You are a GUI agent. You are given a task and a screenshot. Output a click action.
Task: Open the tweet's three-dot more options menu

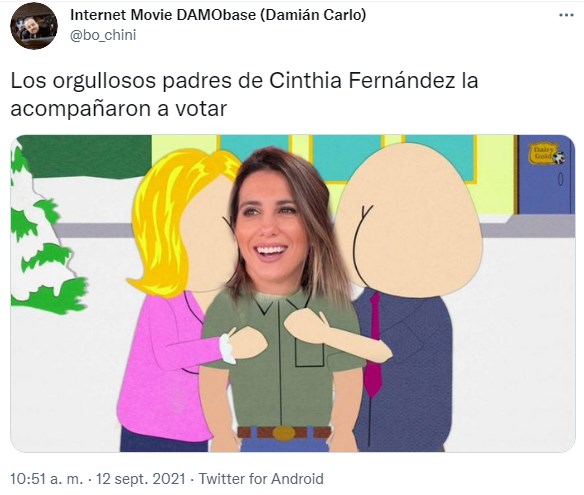[x=566, y=15]
